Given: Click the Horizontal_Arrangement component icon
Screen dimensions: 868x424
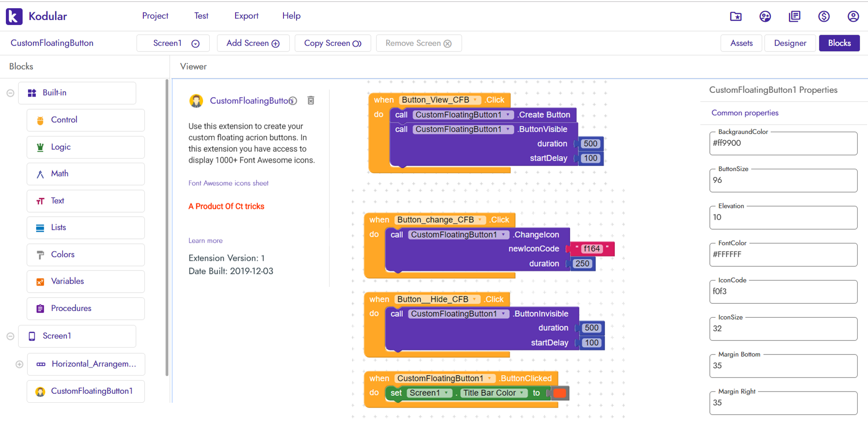Looking at the screenshot, I should tap(41, 364).
